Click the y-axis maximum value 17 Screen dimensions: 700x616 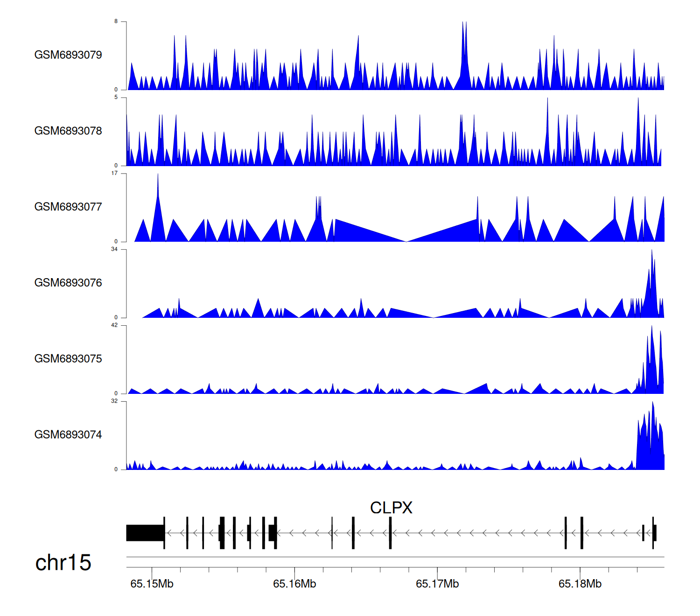tap(114, 173)
